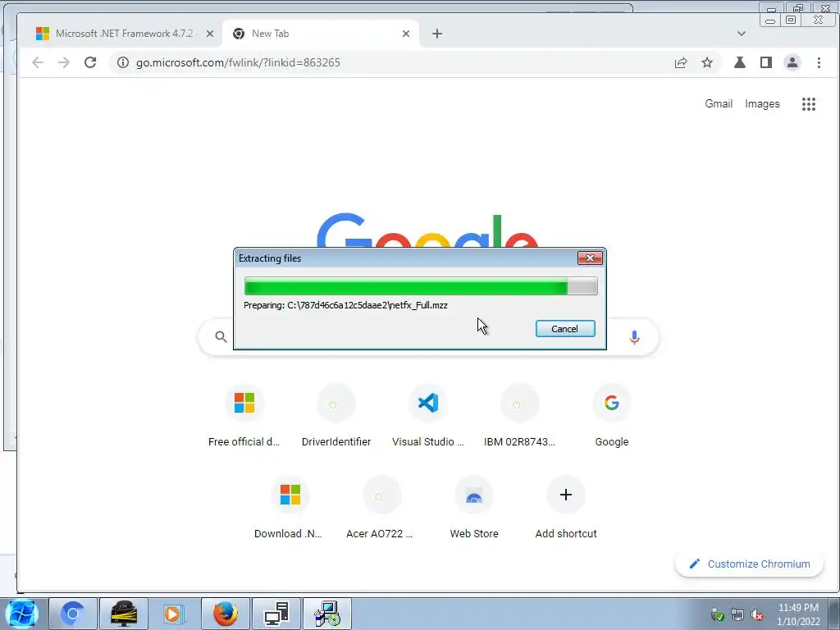Open Windows Media Player taskbar icon

click(174, 614)
